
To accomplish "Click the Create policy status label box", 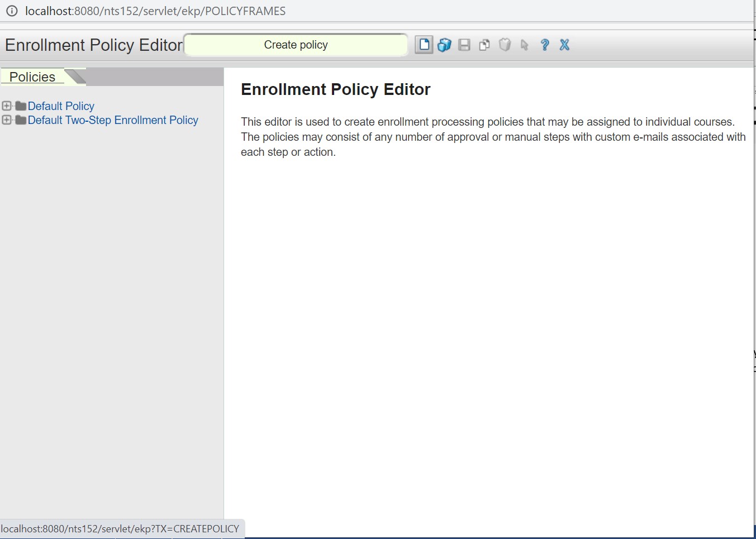I will click(296, 45).
